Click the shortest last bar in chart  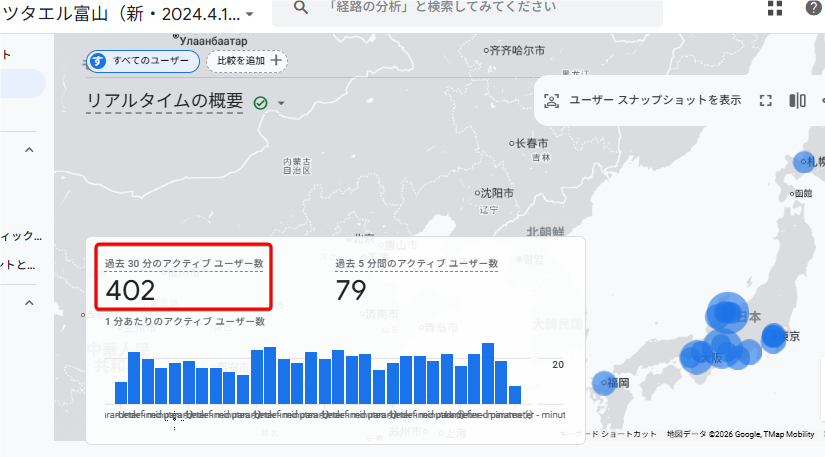click(x=515, y=394)
